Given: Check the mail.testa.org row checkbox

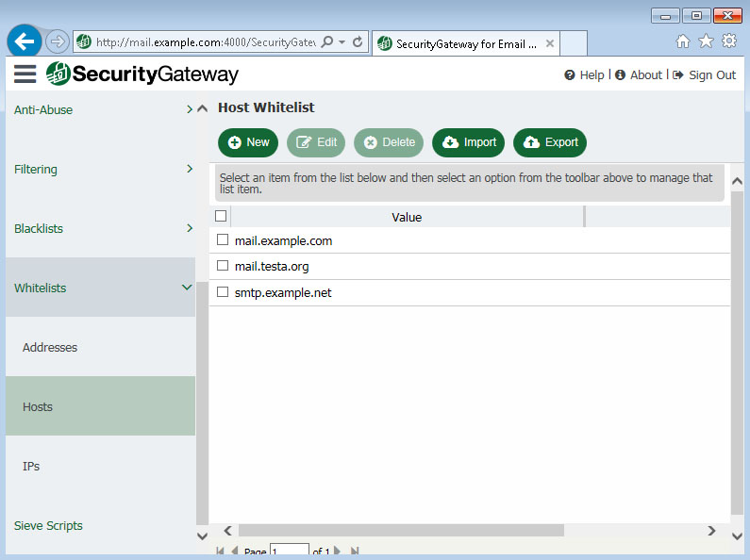Looking at the screenshot, I should click(x=223, y=265).
